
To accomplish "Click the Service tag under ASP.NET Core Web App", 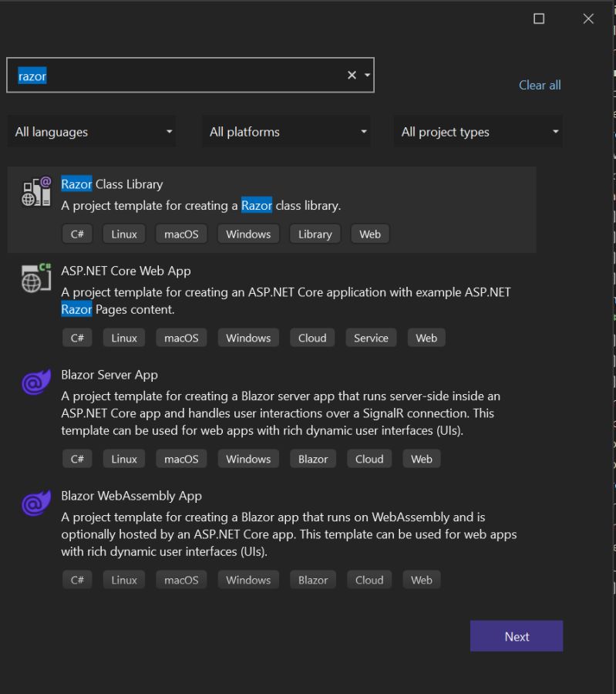I will (x=371, y=339).
